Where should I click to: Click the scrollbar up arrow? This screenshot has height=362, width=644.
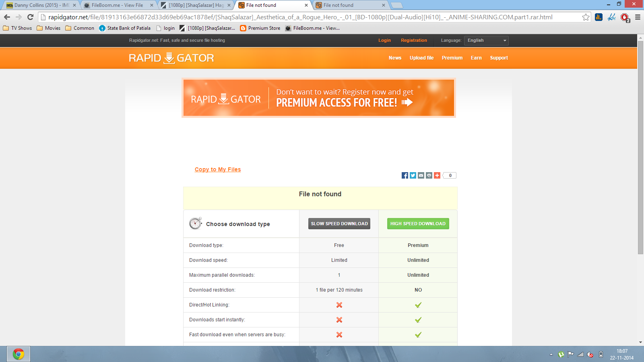[x=640, y=37]
